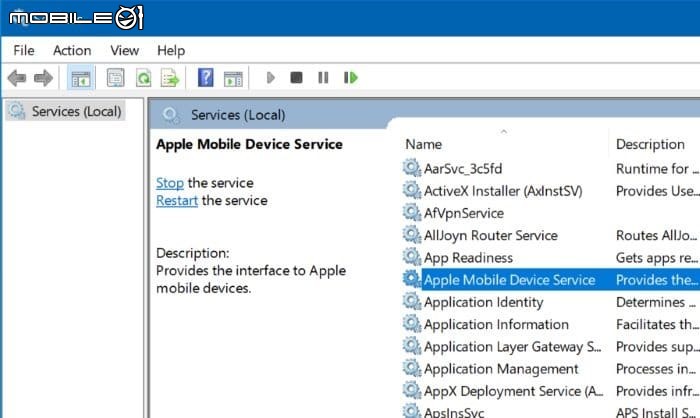
Task: Click gear icon beside Application Identity
Action: [412, 301]
